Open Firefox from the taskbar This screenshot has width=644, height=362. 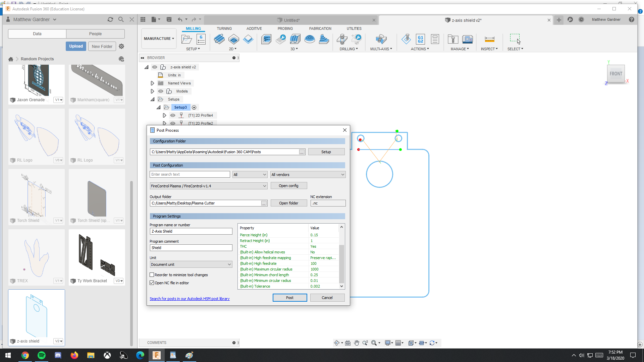(74, 355)
